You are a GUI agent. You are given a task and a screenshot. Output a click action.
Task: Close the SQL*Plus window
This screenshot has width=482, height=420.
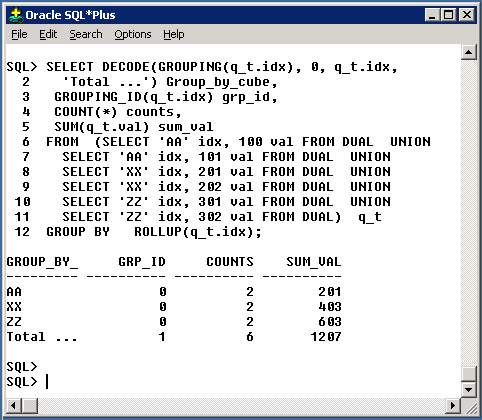coord(466,15)
